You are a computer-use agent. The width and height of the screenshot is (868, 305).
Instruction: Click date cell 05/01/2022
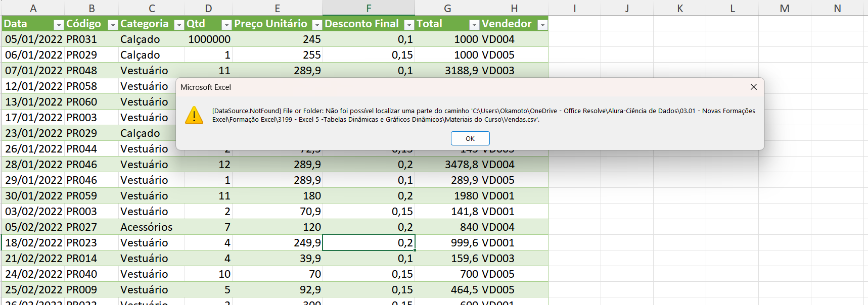coord(33,39)
